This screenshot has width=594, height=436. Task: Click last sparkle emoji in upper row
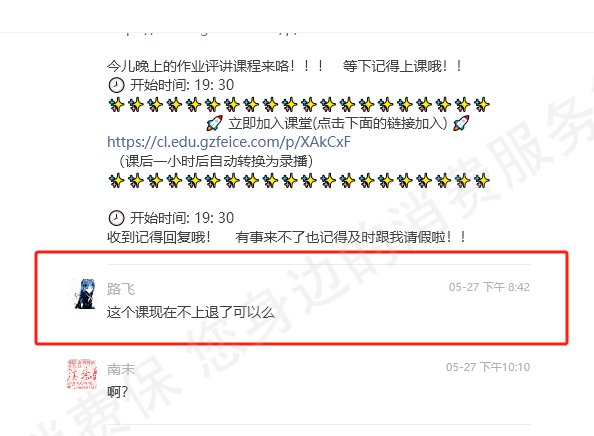482,105
